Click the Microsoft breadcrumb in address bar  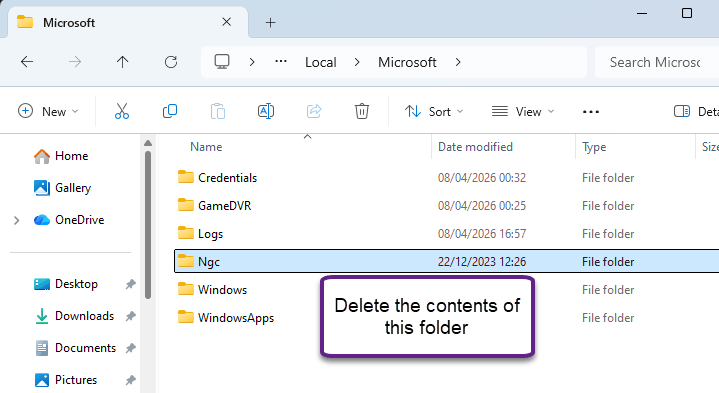click(x=407, y=62)
